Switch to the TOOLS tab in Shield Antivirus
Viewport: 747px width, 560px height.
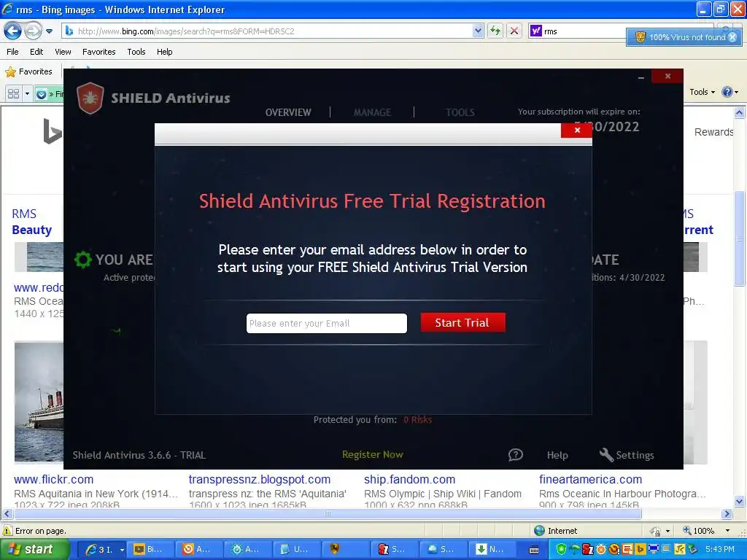click(x=460, y=112)
